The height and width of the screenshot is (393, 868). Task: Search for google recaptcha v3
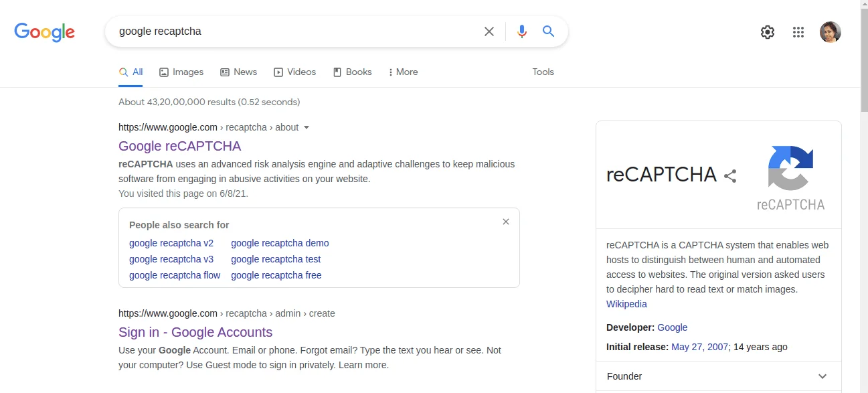point(171,259)
